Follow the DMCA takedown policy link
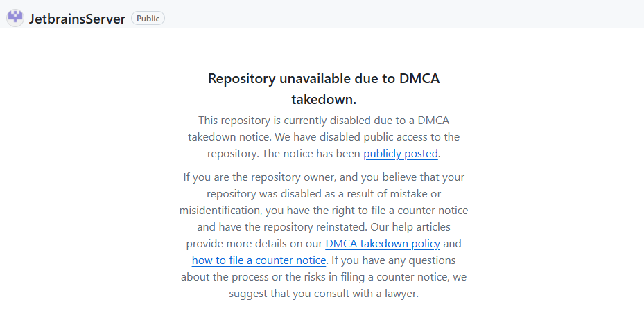Image resolution: width=644 pixels, height=329 pixels. [x=383, y=244]
